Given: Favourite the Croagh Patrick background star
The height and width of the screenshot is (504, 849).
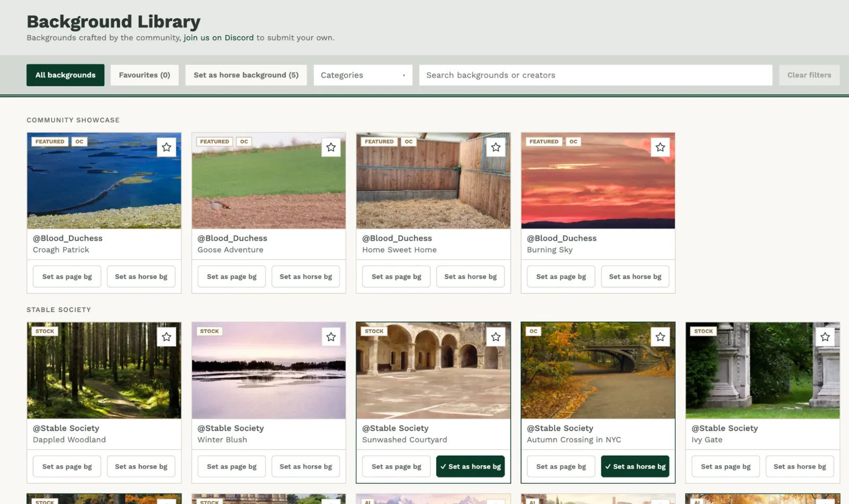Looking at the screenshot, I should click(x=167, y=147).
